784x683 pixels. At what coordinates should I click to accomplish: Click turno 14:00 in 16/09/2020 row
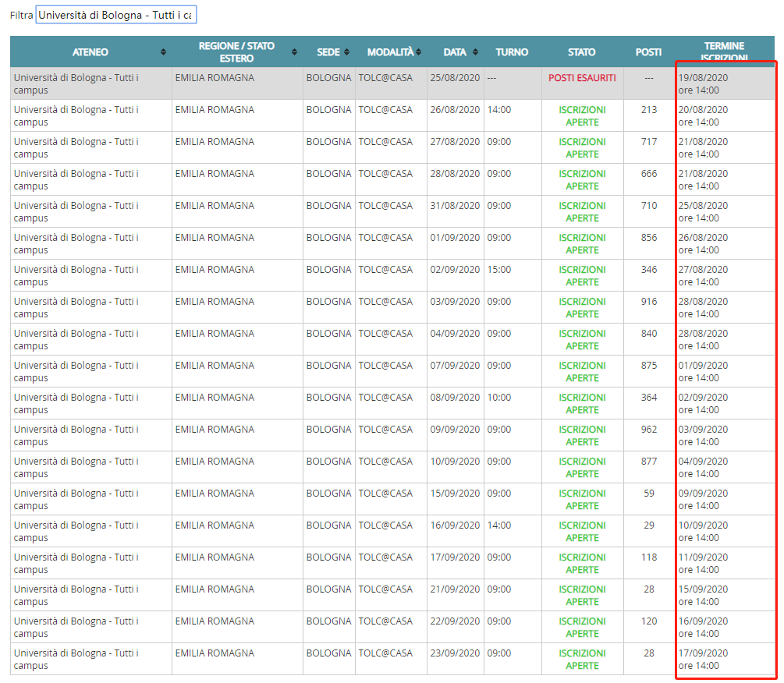499,526
